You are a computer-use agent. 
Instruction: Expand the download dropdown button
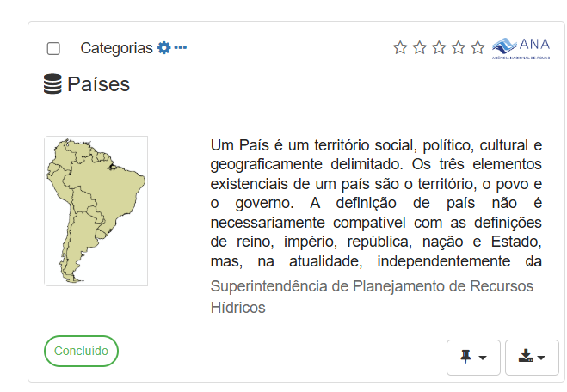(x=532, y=358)
